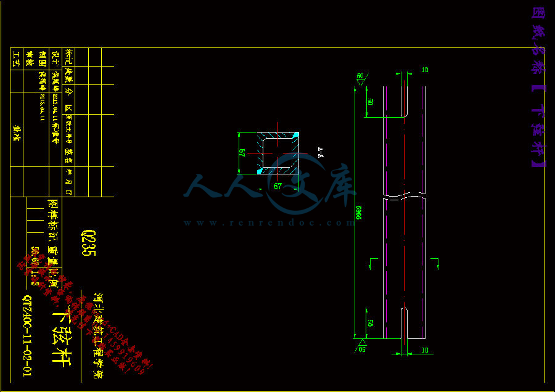Click the "A-A" section view label

321,152
